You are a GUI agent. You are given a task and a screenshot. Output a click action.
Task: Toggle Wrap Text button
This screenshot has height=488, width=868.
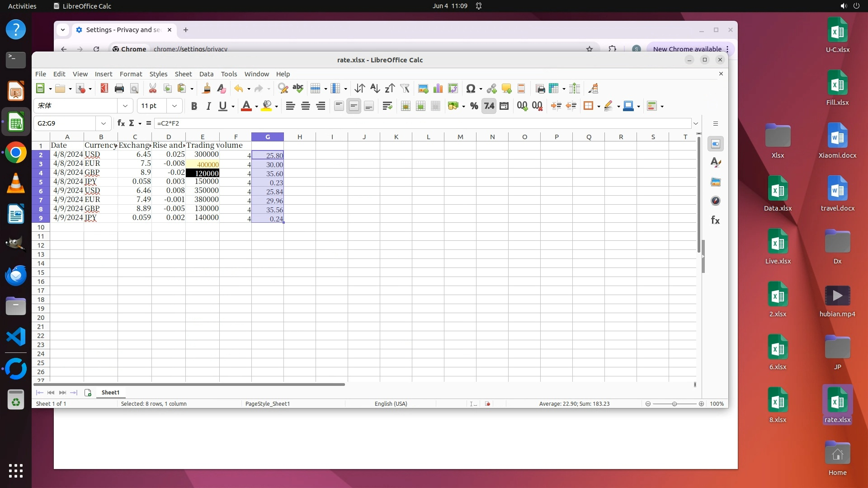(x=387, y=106)
